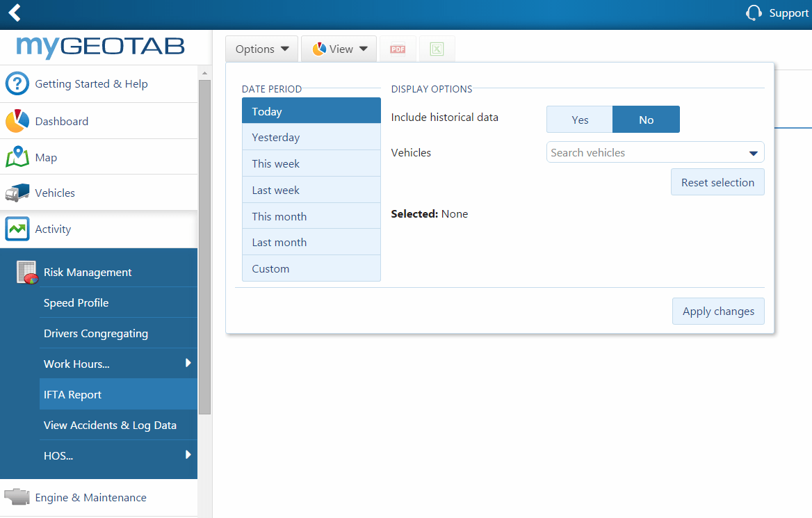Open the View dropdown
This screenshot has width=812, height=518.
(339, 49)
